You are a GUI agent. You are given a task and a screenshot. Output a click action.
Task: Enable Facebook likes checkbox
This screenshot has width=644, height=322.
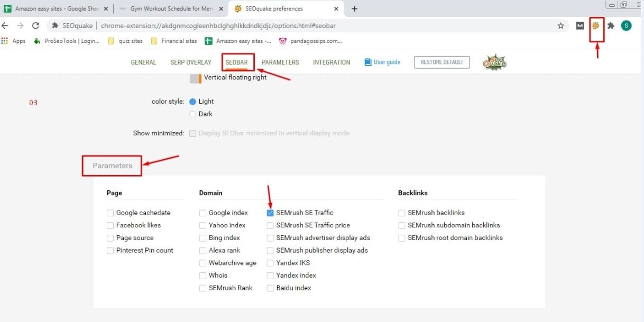point(110,225)
